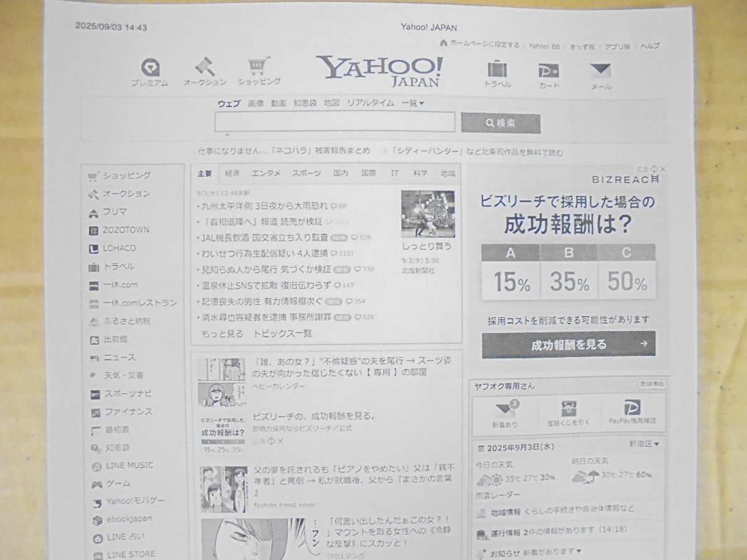Click the 成功報酬を見る button in the ad
Viewport: 747px width, 560px height.
click(568, 343)
